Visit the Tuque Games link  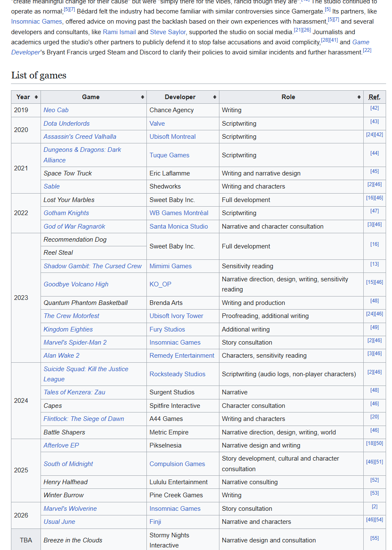(169, 155)
